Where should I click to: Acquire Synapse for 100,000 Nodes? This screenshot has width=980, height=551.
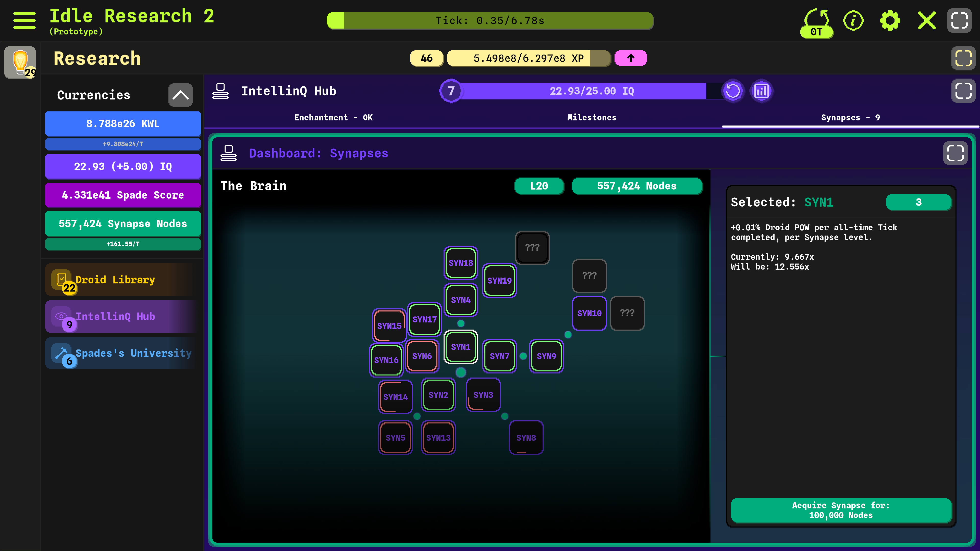pyautogui.click(x=841, y=510)
